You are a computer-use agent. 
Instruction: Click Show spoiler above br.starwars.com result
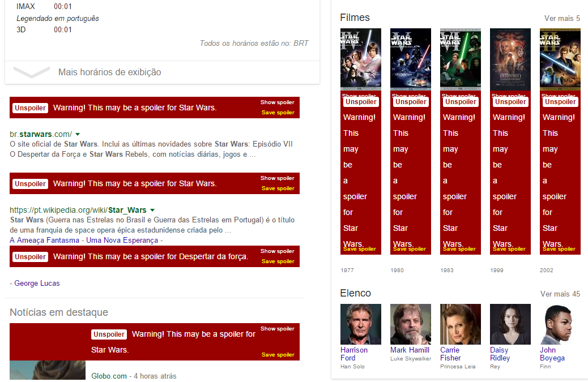(277, 102)
